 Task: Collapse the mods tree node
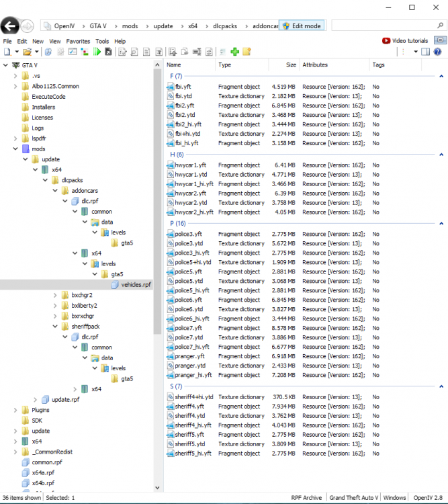point(15,149)
